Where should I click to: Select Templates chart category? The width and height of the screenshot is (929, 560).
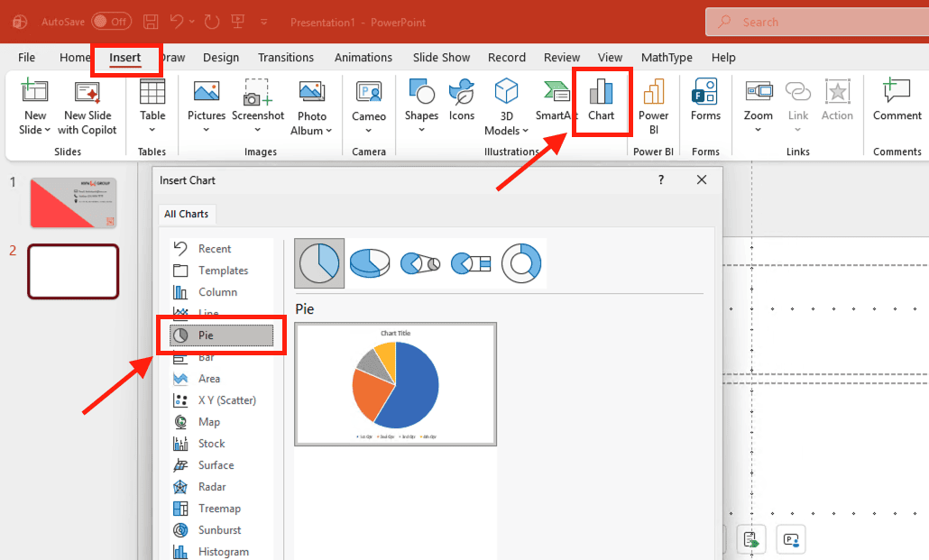[x=222, y=271]
